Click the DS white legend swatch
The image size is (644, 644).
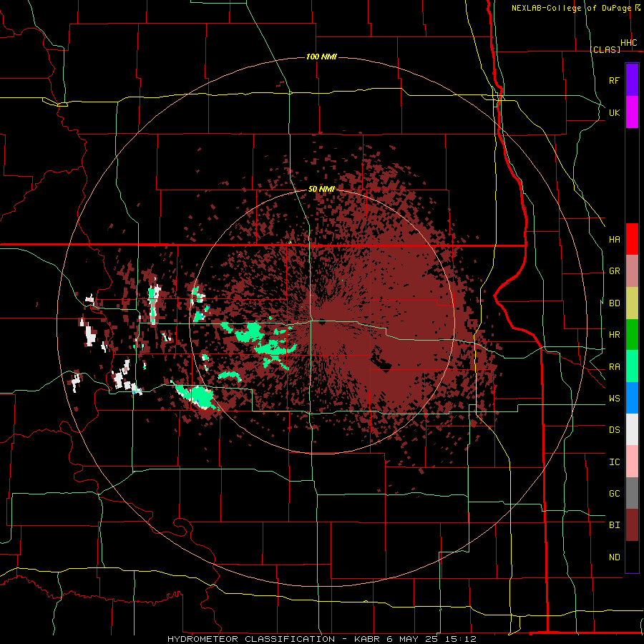(632, 429)
